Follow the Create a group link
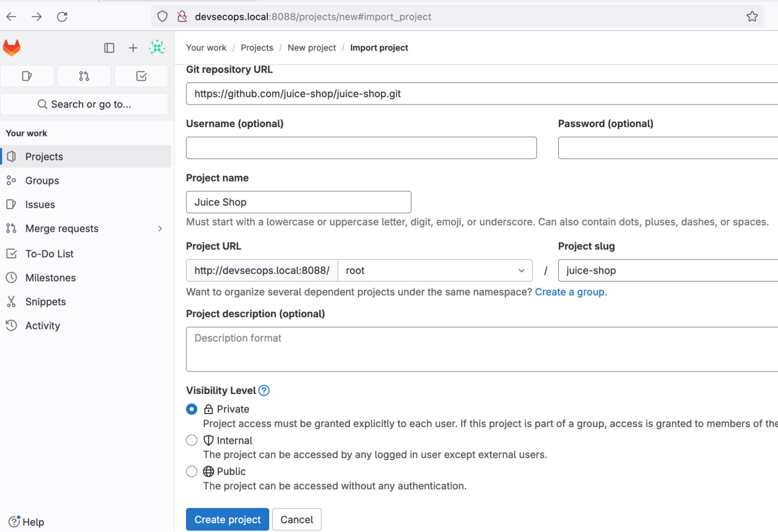Image resolution: width=778 pixels, height=532 pixels. click(x=571, y=292)
